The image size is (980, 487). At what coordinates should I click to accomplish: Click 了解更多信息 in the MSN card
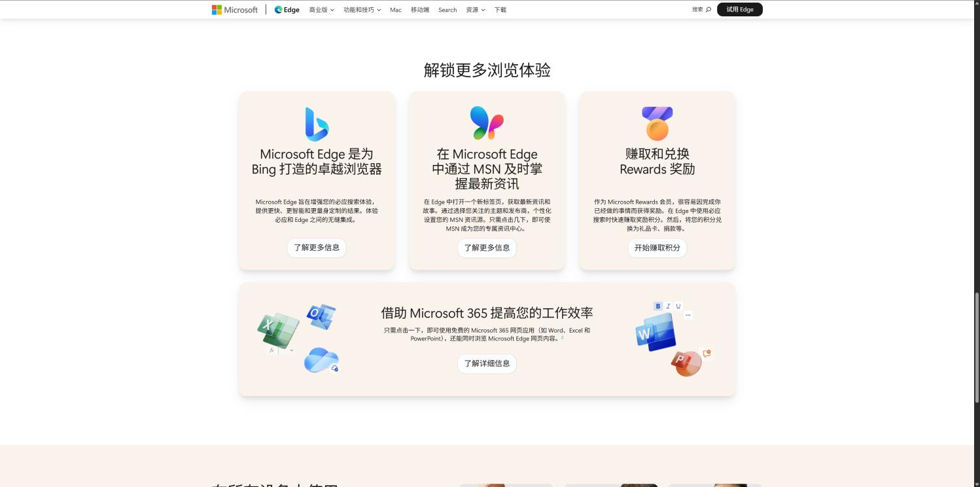[x=487, y=247]
